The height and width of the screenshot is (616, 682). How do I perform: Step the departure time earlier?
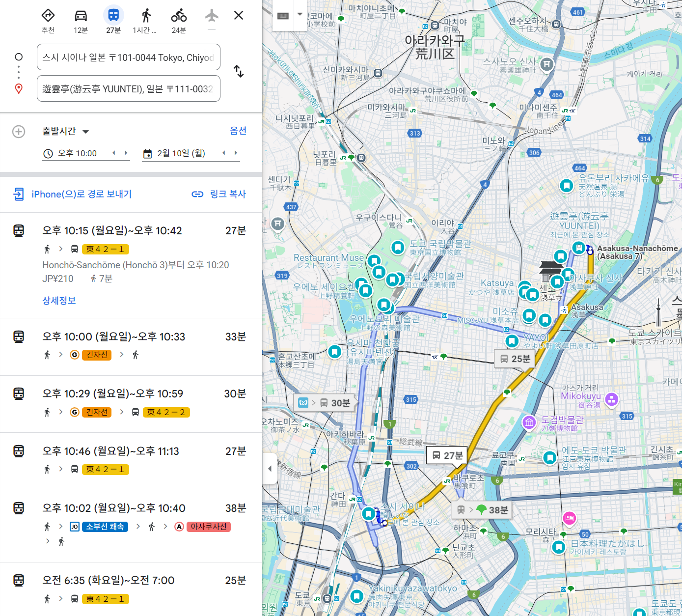114,153
